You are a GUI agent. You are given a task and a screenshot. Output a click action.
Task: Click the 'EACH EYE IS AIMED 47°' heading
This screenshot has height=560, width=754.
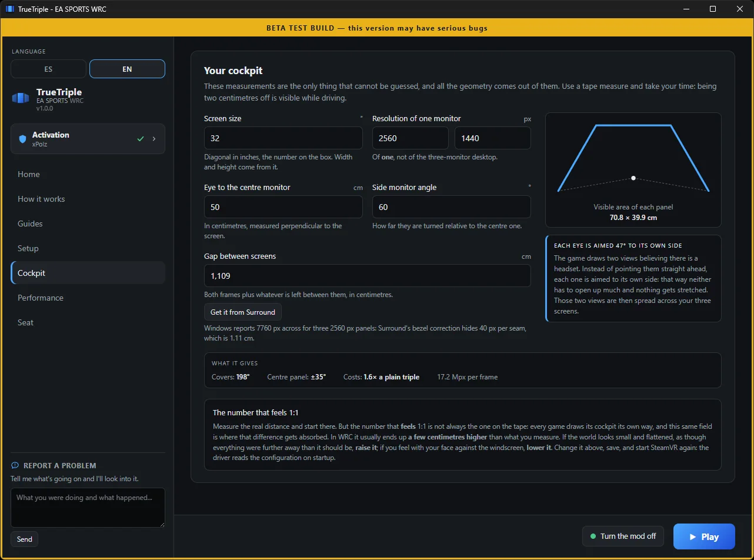point(618,245)
